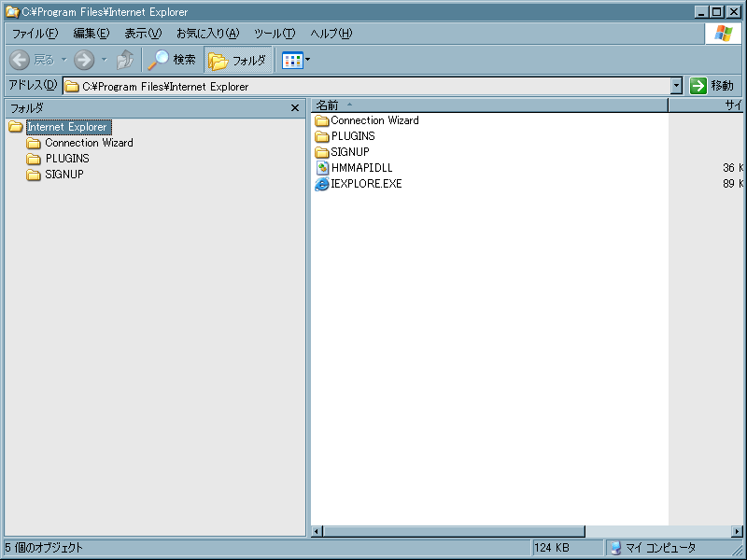747x560 pixels.
Task: Close the フォルダ pane with X
Action: (295, 108)
